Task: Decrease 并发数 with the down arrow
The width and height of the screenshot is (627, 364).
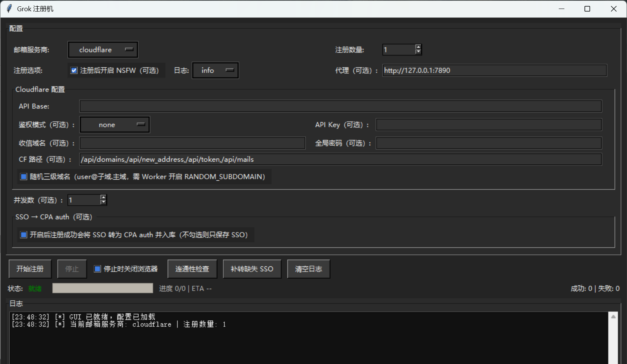Action: click(x=103, y=203)
